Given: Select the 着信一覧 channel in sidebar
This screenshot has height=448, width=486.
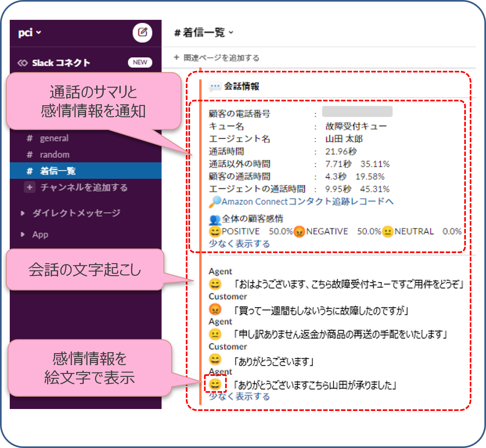Looking at the screenshot, I should coord(86,171).
